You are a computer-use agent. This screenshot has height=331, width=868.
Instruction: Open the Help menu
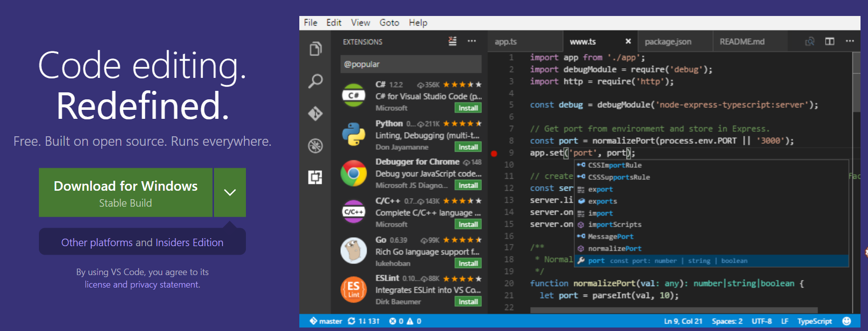(x=418, y=22)
